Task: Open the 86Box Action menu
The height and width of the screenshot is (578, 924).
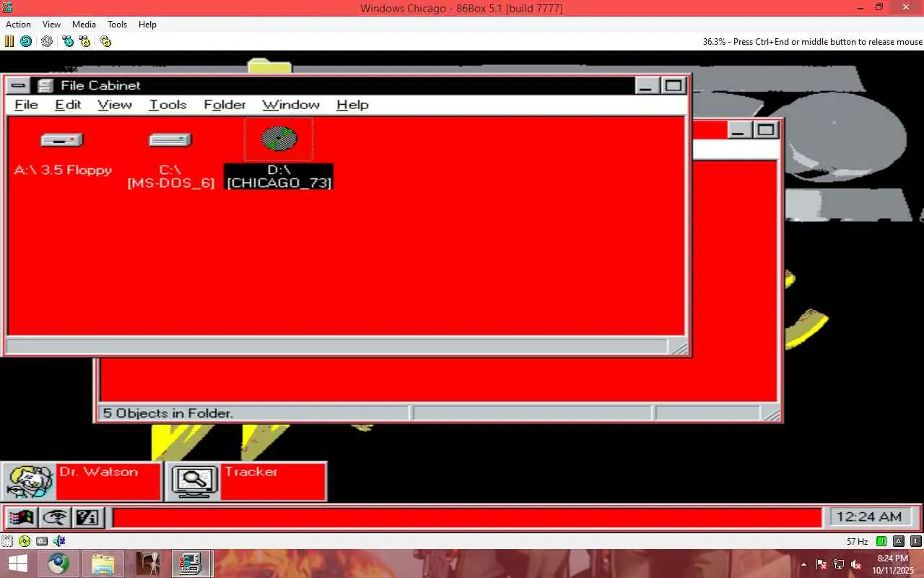Action: [x=19, y=24]
